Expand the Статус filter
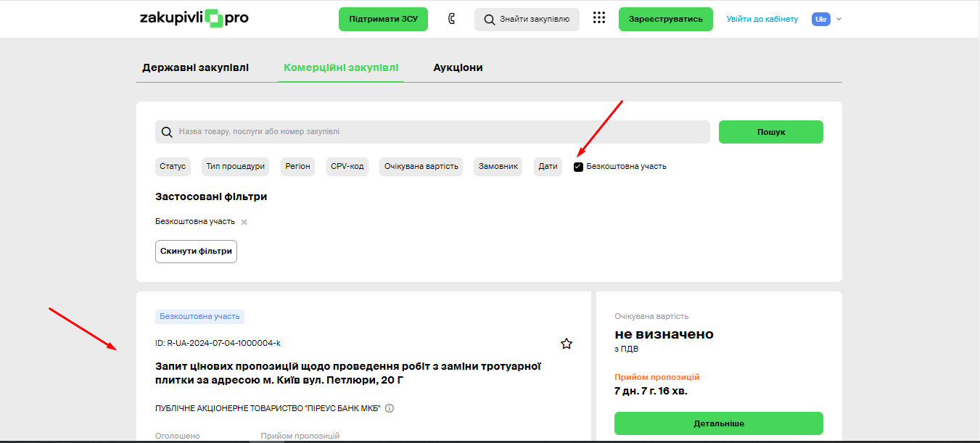 click(x=173, y=167)
